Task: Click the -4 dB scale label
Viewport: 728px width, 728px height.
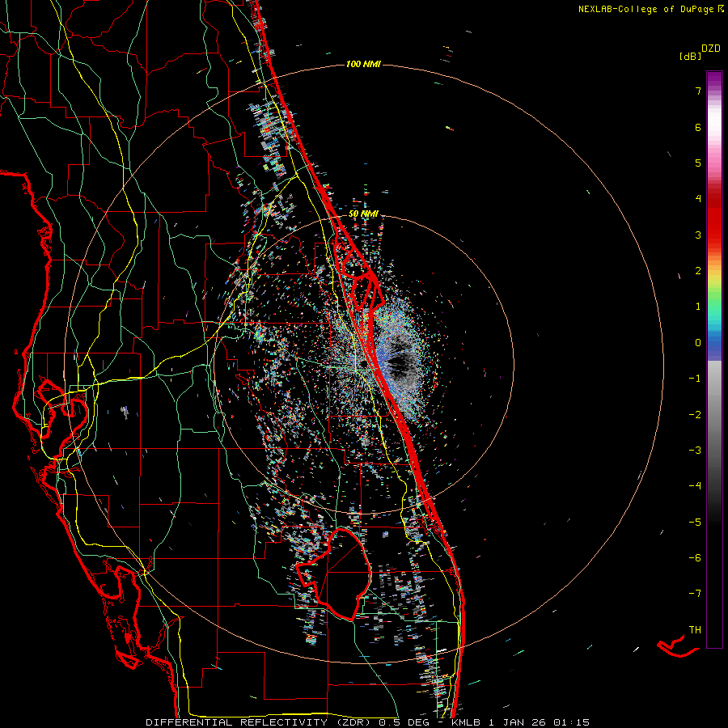Action: 695,485
